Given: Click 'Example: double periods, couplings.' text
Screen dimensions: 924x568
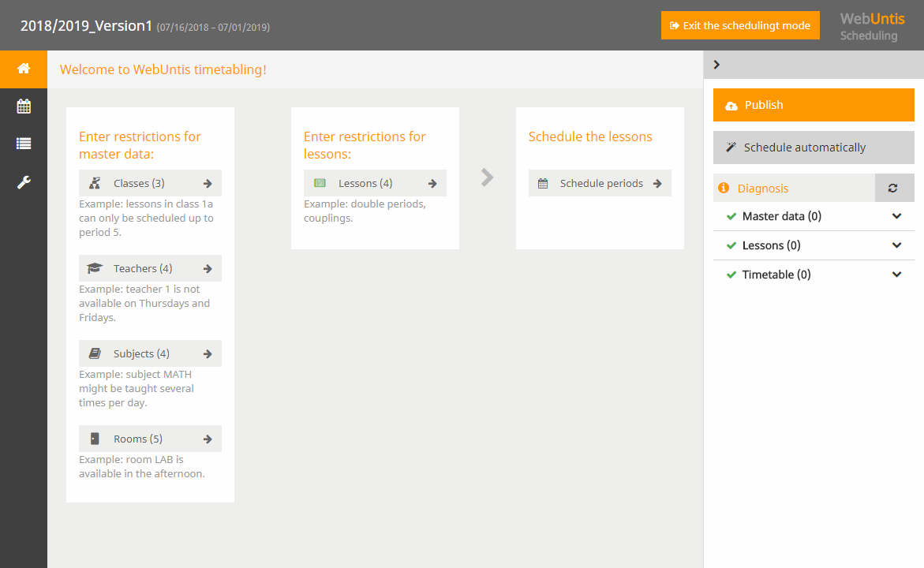Looking at the screenshot, I should 365,211.
